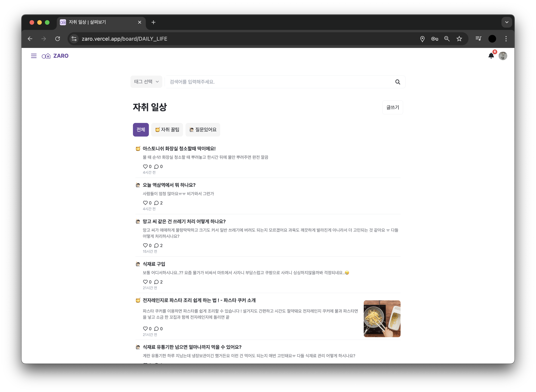The image size is (536, 392).
Task: Open post 식재료 유통기한 넘으면 얼마나까지
Action: coord(192,347)
